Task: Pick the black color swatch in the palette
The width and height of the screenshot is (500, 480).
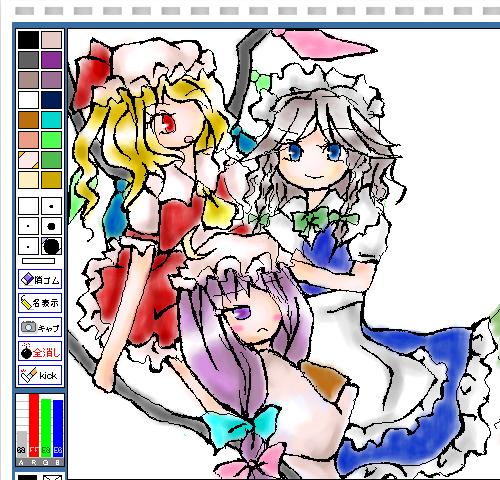Action: click(x=28, y=40)
